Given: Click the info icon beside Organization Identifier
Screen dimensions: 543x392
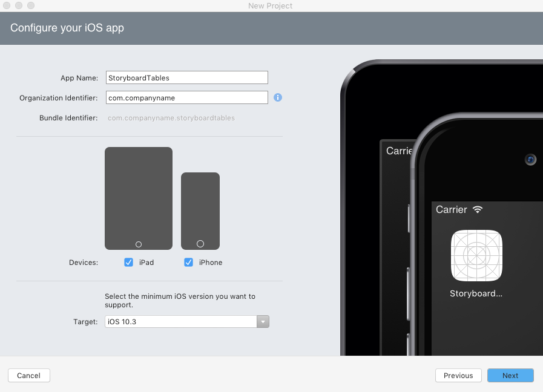Looking at the screenshot, I should pos(277,97).
